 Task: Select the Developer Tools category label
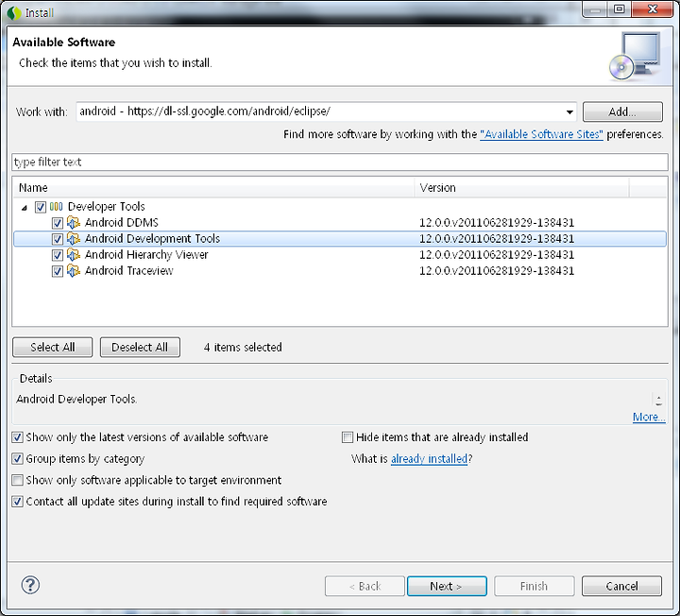click(x=106, y=207)
